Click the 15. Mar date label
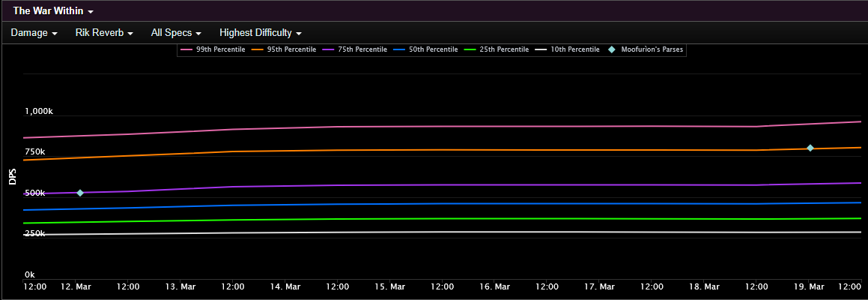868x300 pixels. pos(389,286)
